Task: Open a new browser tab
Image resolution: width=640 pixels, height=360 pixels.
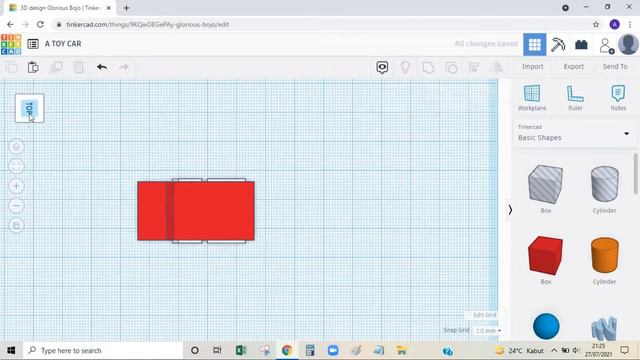Action: [126, 8]
